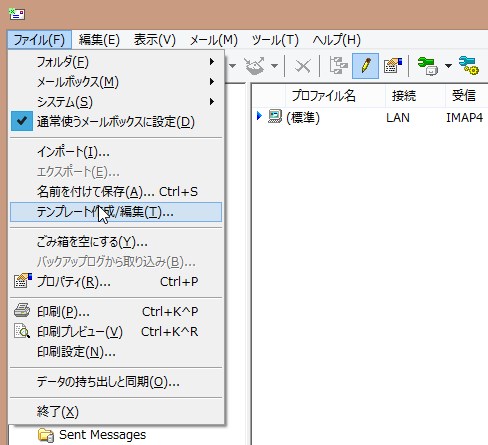488x445 pixels.
Task: Click the blue wrench with gear icon
Action: [468, 66]
